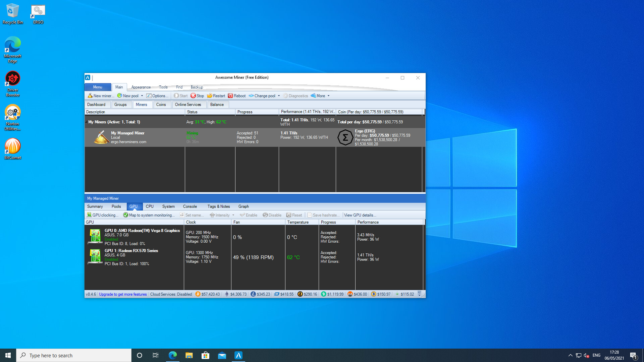Open Diagnostics from the toolbar
This screenshot has width=644, height=362.
tap(296, 96)
